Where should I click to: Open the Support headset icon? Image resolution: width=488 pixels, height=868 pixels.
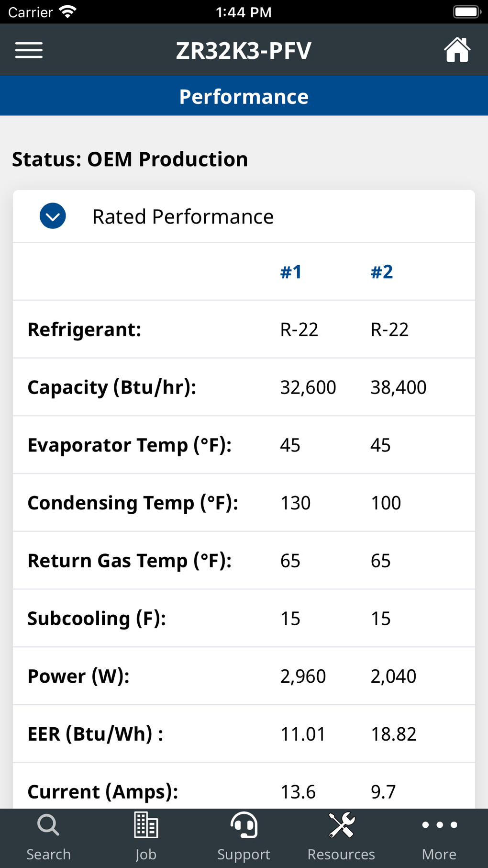[x=244, y=825]
